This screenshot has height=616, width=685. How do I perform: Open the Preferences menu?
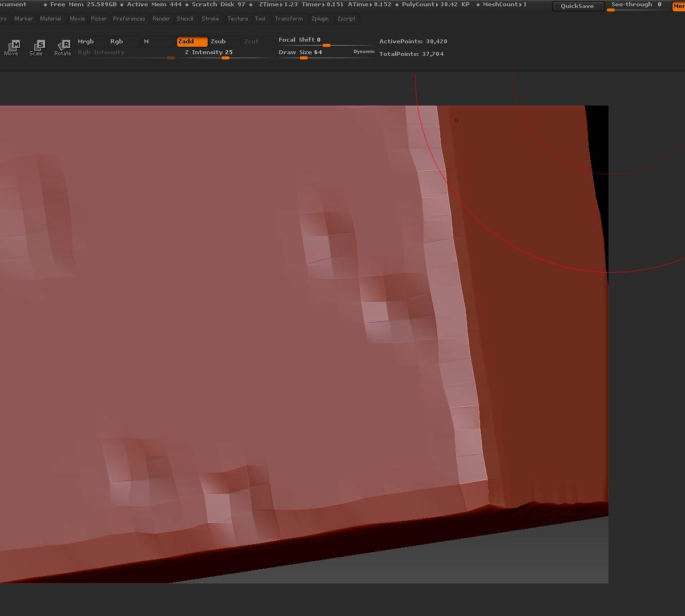(x=129, y=19)
